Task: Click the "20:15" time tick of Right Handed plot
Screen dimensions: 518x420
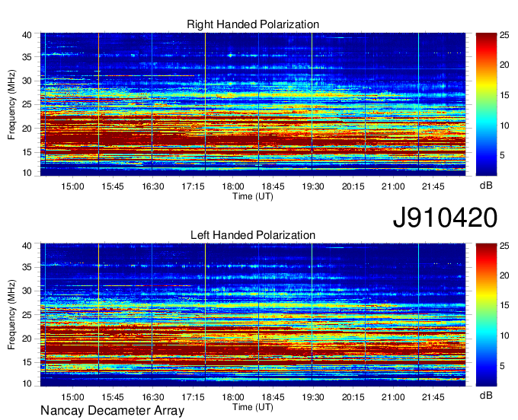Action: click(353, 186)
